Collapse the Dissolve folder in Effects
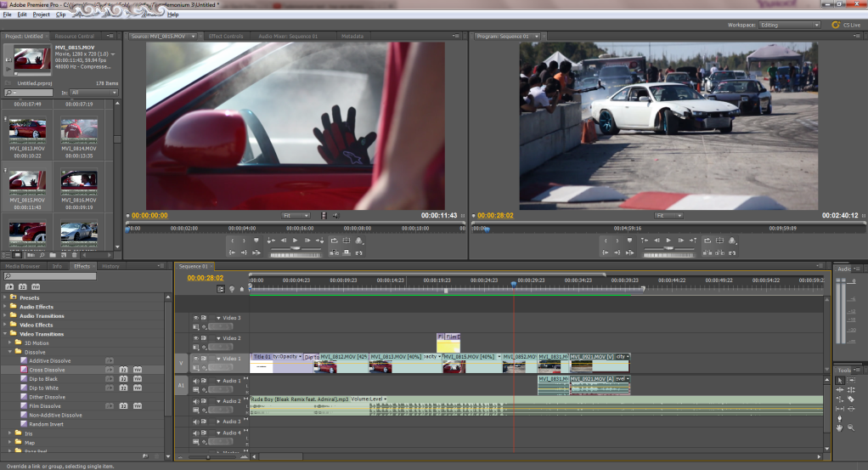The image size is (868, 470). pyautogui.click(x=10, y=352)
